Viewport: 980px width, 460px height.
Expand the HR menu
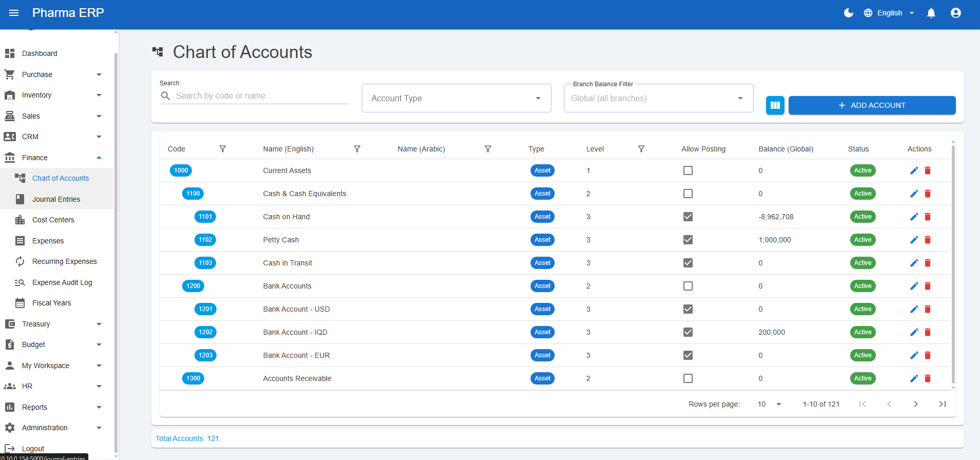[56, 386]
